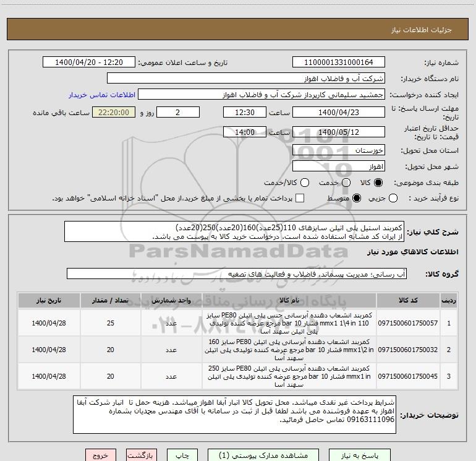Click the remaining time field 22:20:00
The width and height of the screenshot is (476, 461).
(x=114, y=113)
